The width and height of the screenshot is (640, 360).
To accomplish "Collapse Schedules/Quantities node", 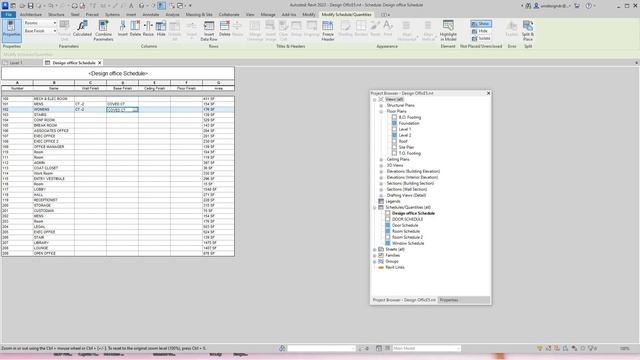I will [x=375, y=207].
